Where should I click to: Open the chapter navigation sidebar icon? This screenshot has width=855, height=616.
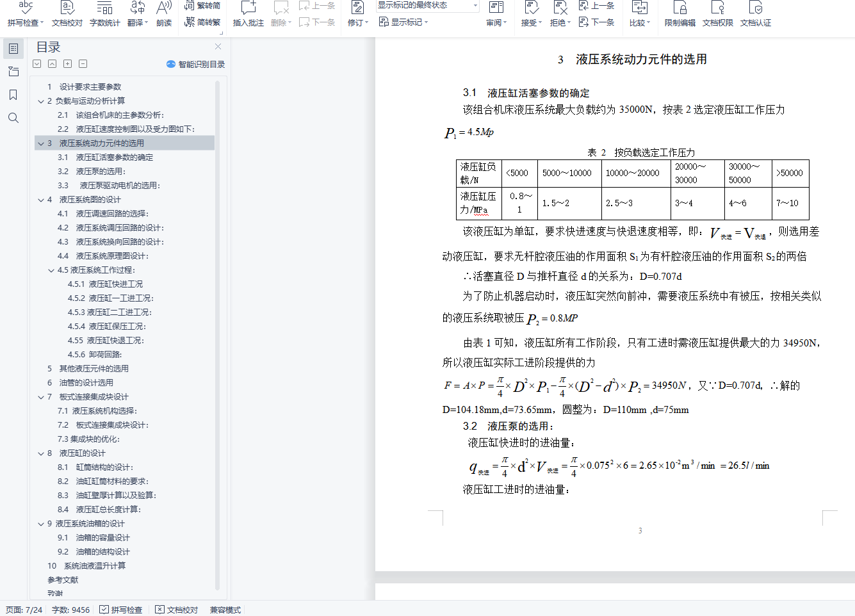[x=13, y=72]
